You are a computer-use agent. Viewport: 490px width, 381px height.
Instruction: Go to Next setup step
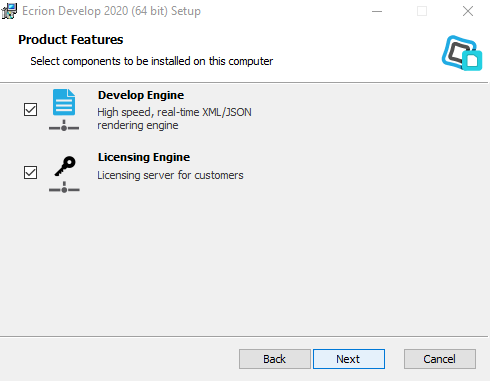[349, 359]
